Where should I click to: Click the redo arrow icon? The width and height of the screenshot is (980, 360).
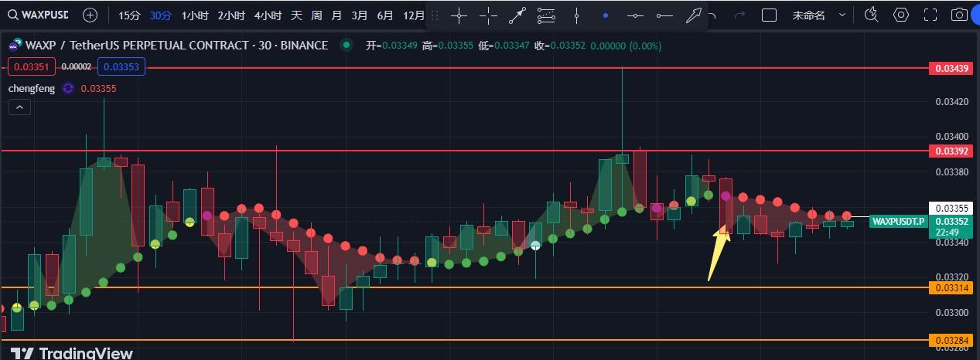click(739, 15)
